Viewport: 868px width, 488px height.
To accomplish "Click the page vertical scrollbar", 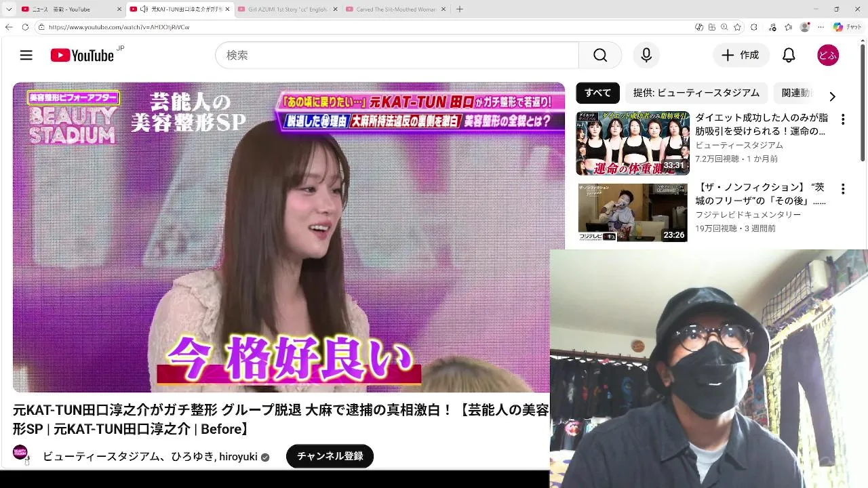I will (x=863, y=102).
